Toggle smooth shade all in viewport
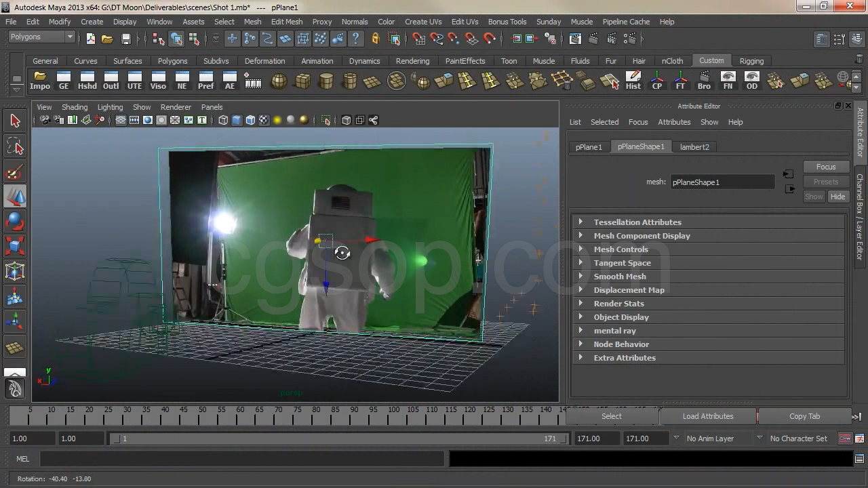This screenshot has height=488, width=868. point(237,121)
